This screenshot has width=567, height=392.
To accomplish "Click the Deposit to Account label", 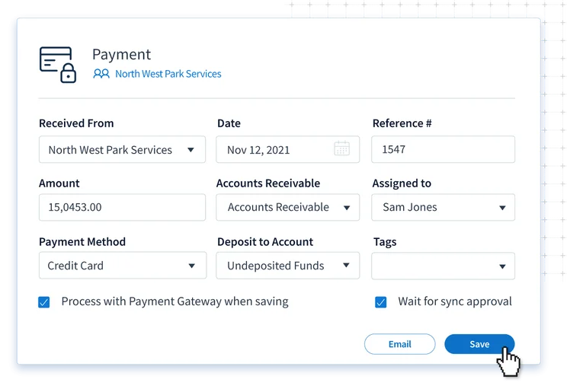I will tap(265, 242).
